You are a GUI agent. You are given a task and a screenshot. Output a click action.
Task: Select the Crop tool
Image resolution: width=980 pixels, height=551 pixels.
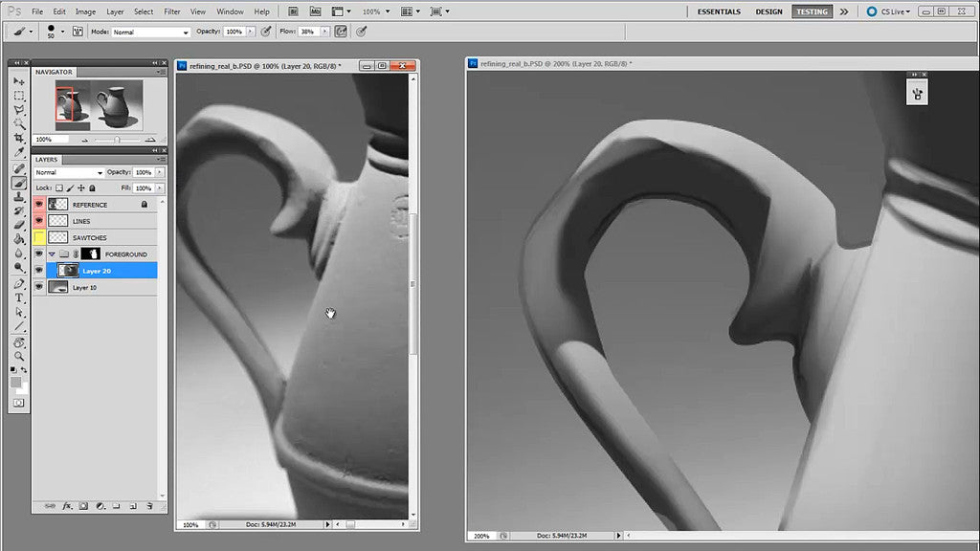[x=19, y=138]
